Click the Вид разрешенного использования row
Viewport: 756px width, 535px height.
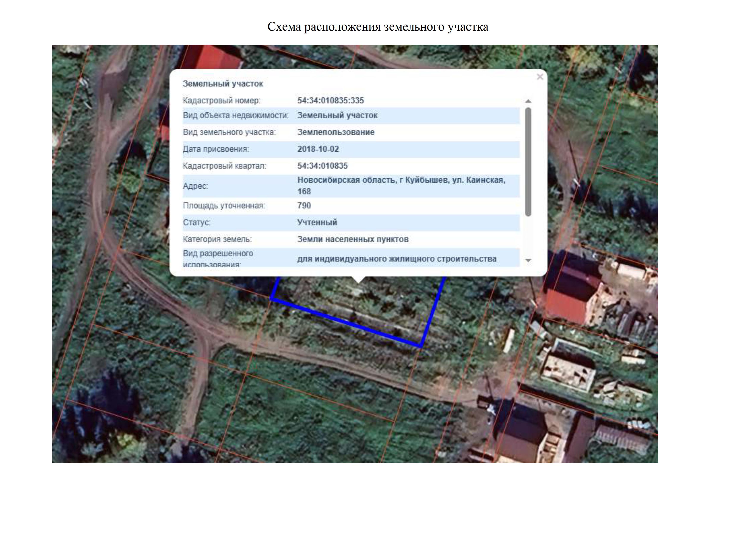351,258
